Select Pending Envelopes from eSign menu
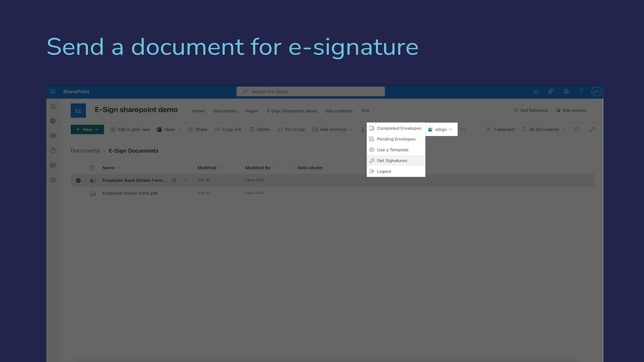644x362 pixels. (396, 139)
